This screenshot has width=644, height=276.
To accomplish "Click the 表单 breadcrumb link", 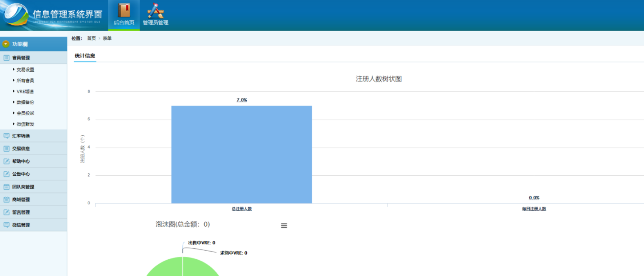I will point(107,38).
